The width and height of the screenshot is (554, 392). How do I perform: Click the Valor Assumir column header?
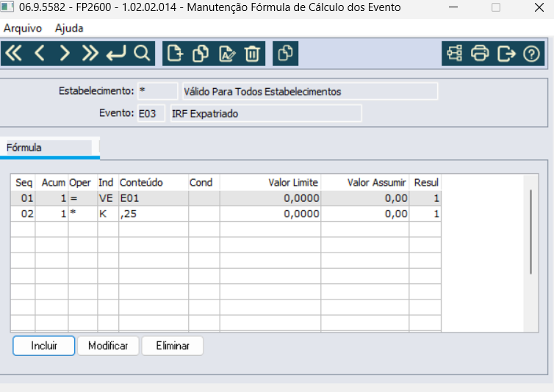tap(365, 183)
